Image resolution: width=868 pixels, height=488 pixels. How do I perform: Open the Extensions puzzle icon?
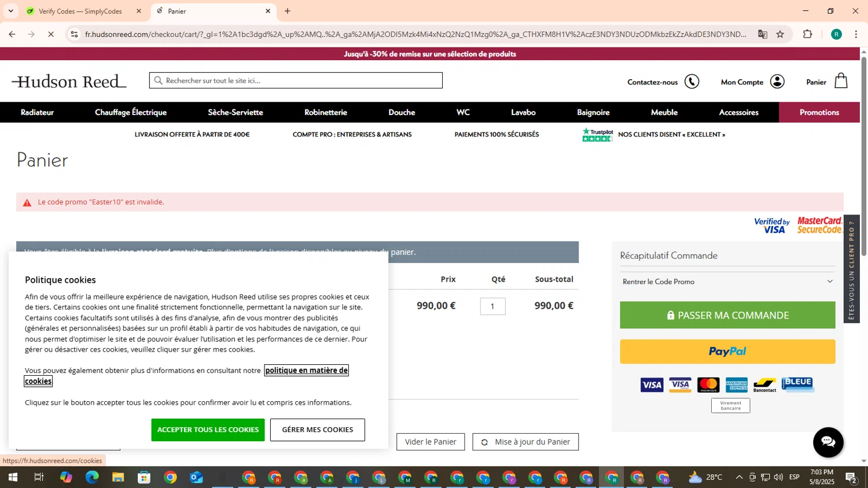tap(808, 34)
